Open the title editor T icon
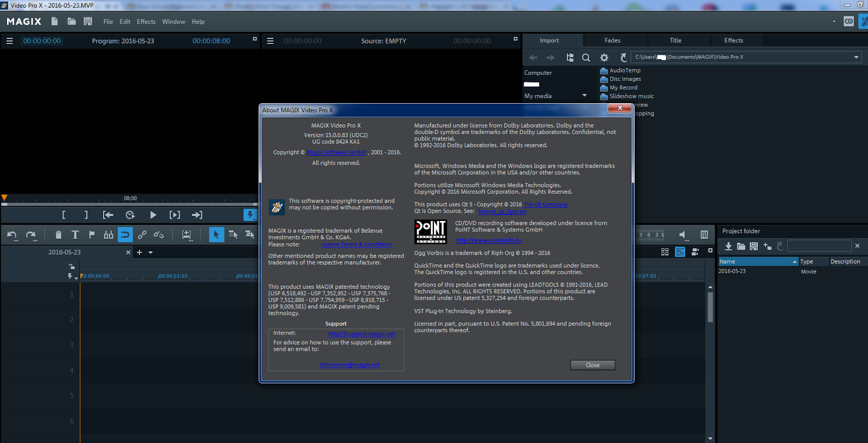 [x=75, y=235]
